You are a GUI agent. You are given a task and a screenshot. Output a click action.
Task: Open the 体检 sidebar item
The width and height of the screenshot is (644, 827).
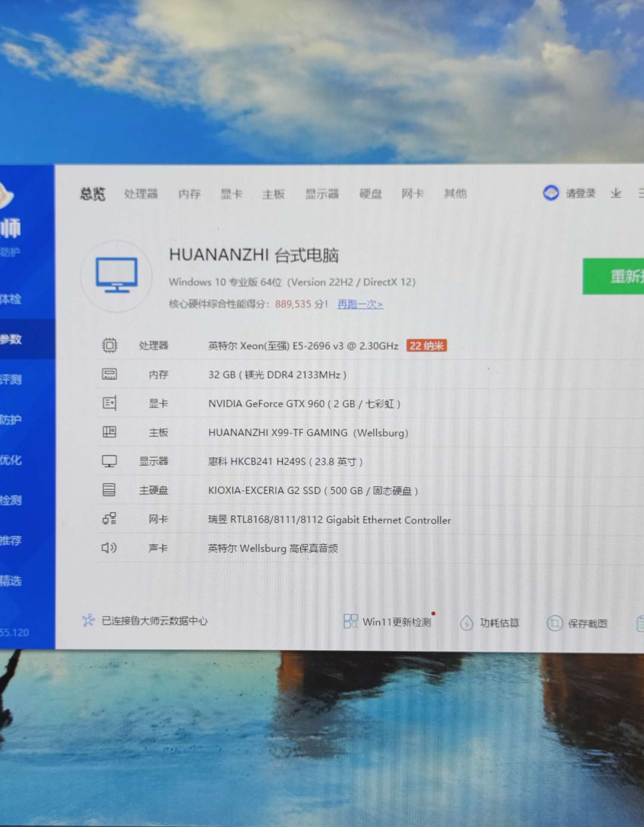11,299
